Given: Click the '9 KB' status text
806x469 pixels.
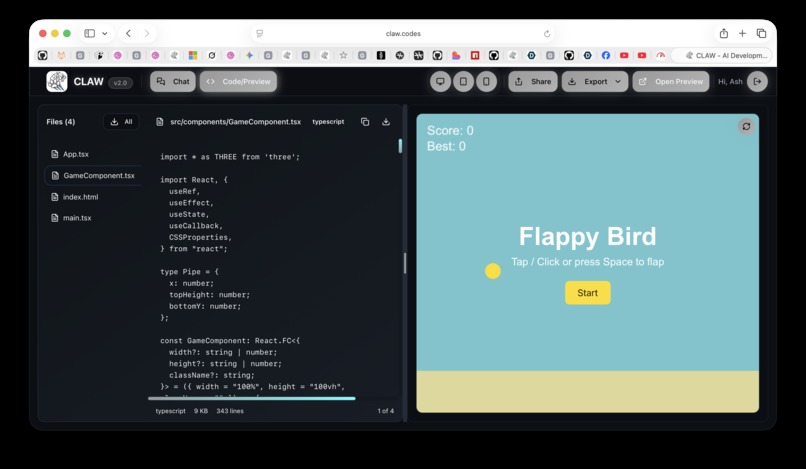Looking at the screenshot, I should coord(201,411).
